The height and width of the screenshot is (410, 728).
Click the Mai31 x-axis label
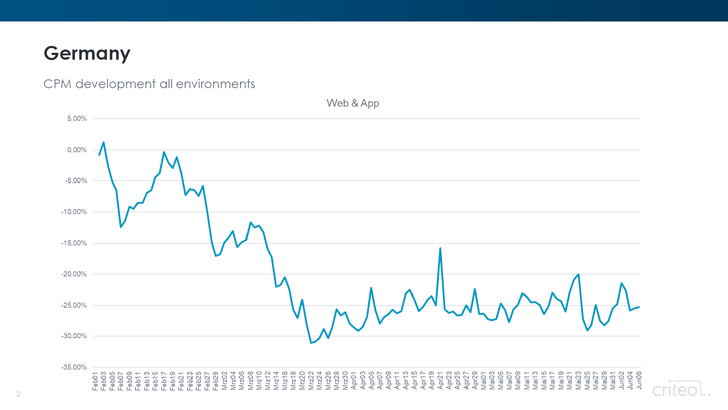(x=613, y=381)
